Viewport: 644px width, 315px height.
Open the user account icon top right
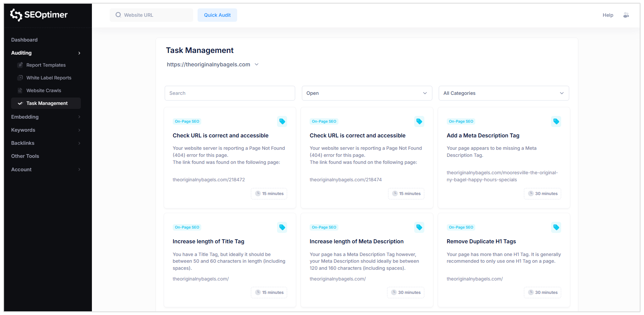pyautogui.click(x=626, y=15)
